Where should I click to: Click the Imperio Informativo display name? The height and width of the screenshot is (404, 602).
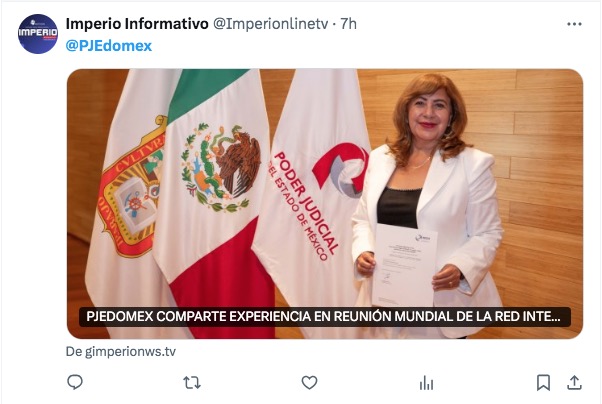pyautogui.click(x=137, y=24)
